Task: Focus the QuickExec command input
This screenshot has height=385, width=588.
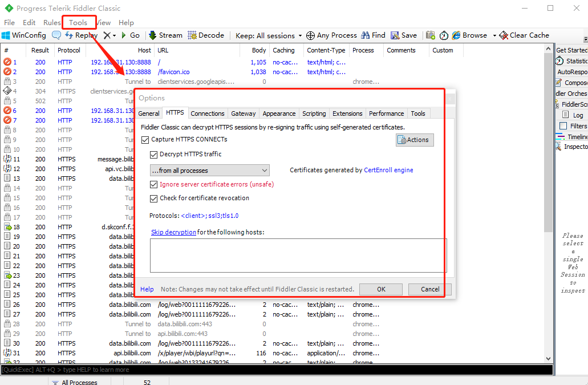Action: (277, 370)
